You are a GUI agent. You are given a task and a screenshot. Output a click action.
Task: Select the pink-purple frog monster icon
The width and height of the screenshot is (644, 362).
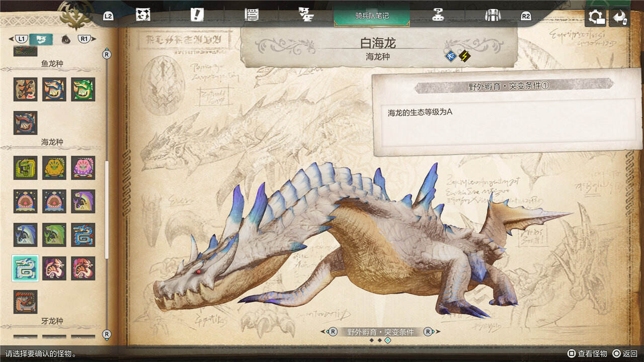83,168
